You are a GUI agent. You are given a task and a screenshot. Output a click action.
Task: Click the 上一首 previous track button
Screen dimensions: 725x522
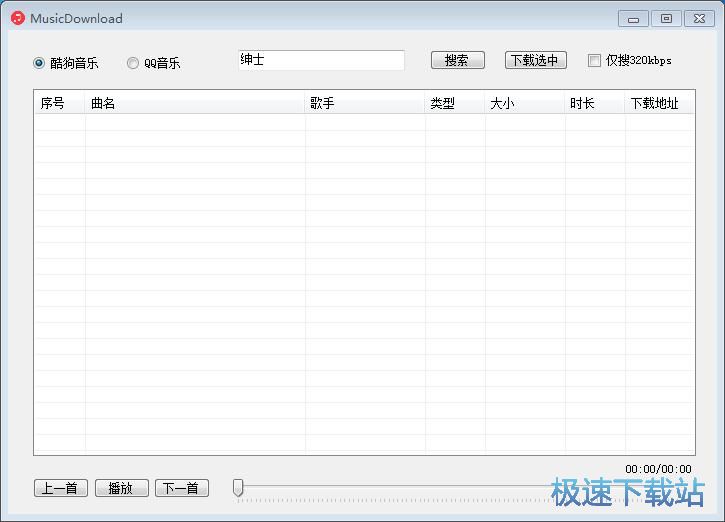(61, 488)
